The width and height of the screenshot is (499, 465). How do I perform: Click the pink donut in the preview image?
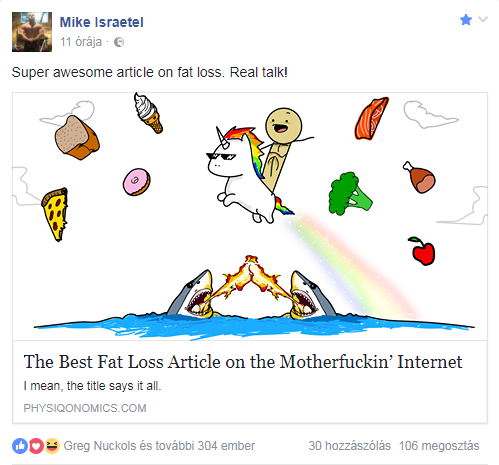[x=137, y=182]
